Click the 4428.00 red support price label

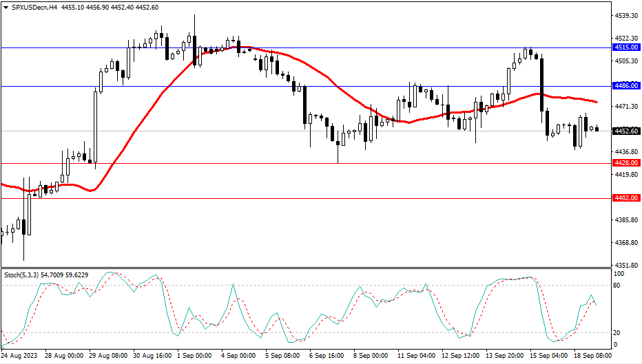click(x=625, y=163)
